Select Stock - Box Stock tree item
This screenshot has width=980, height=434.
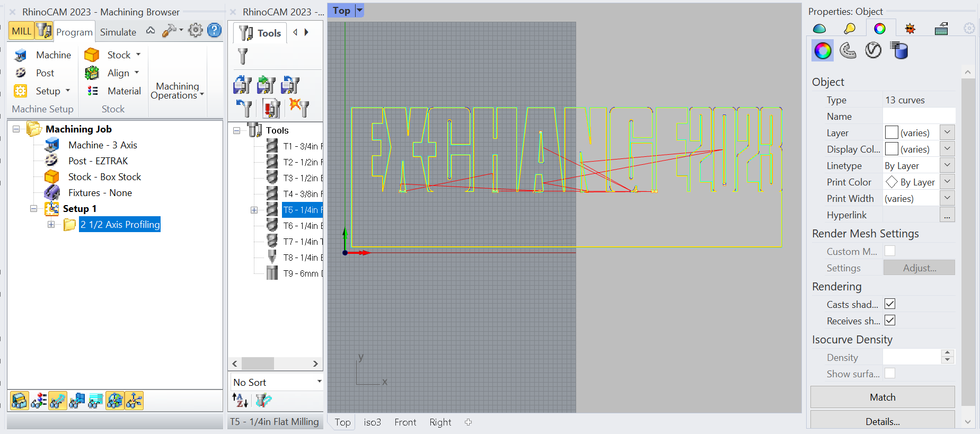pyautogui.click(x=104, y=177)
